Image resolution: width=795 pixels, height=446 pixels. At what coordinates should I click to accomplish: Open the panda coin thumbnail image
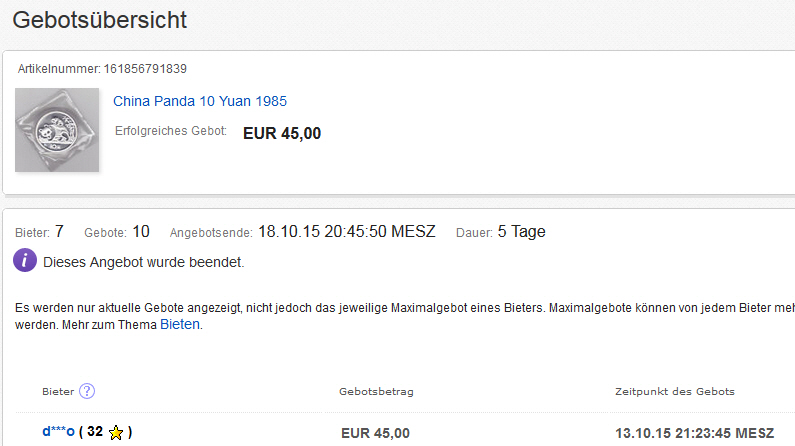click(x=57, y=130)
